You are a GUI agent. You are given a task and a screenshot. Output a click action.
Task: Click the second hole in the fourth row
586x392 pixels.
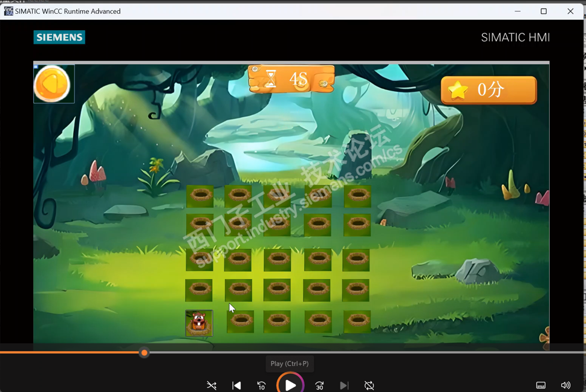(x=238, y=291)
